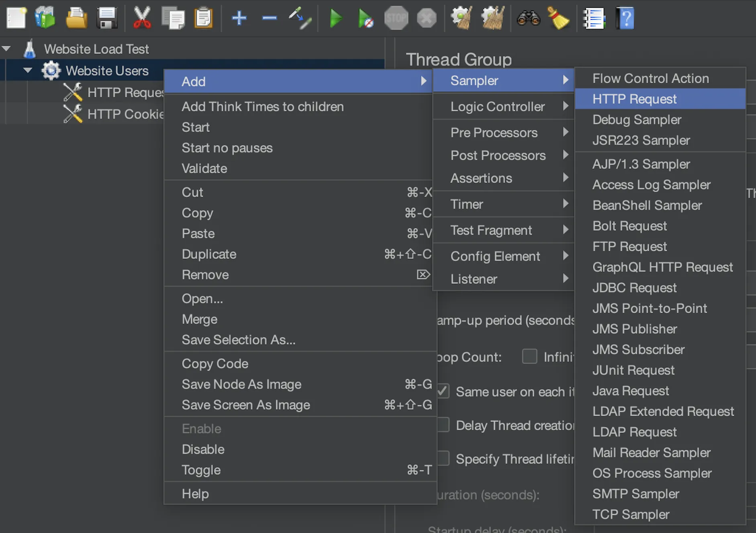756x533 pixels.
Task: Select HTTP Request from Sampler list
Action: [x=634, y=99]
